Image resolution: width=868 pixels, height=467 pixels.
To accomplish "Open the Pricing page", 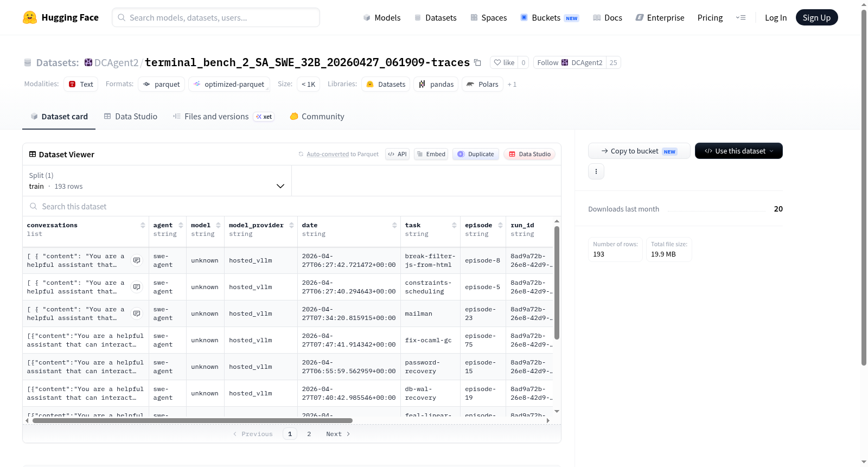I will tap(710, 17).
